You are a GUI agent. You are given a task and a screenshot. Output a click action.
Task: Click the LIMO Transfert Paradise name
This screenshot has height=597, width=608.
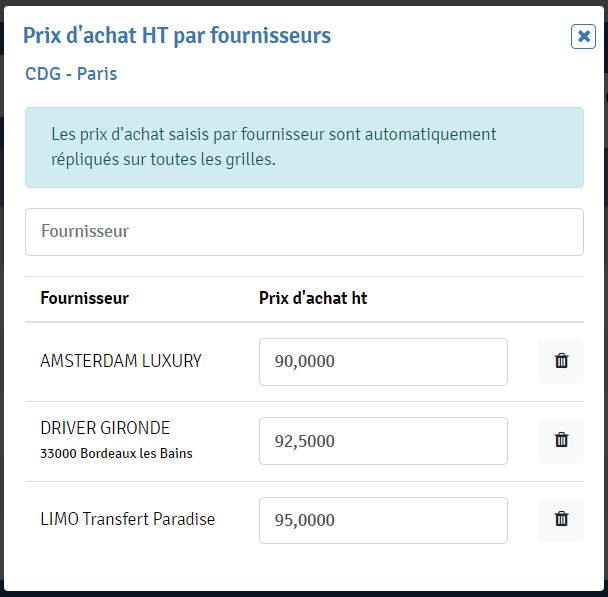127,519
